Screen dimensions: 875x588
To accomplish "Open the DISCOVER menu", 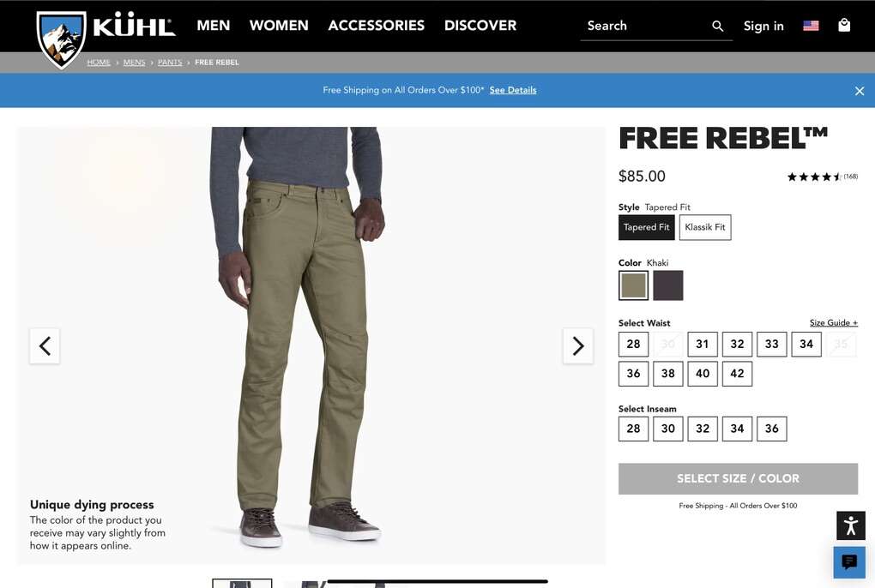I will [x=480, y=26].
